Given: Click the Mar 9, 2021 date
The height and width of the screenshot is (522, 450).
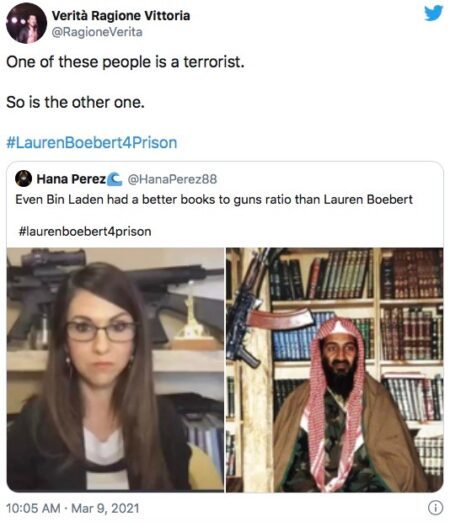Looking at the screenshot, I should pyautogui.click(x=105, y=508).
